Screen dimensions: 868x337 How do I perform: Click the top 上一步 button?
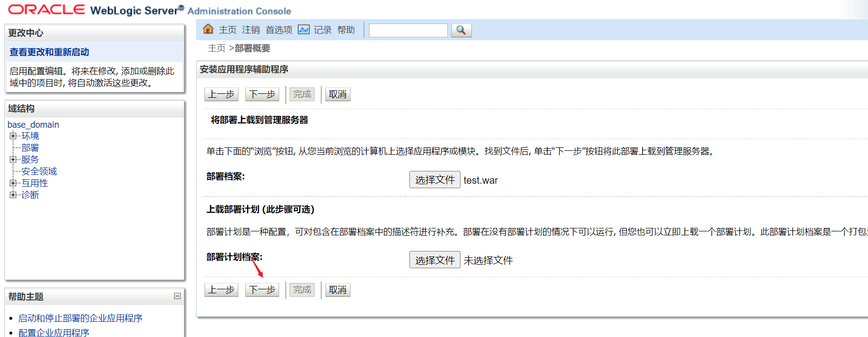click(221, 94)
